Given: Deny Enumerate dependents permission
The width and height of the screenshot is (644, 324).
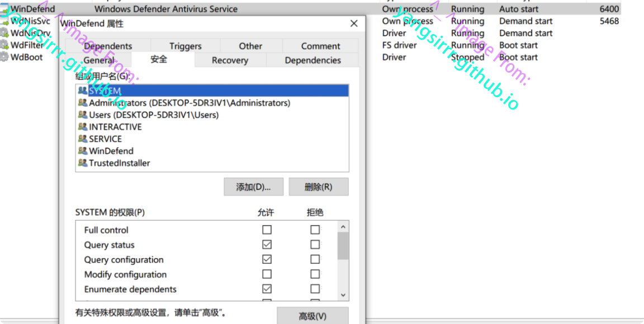Looking at the screenshot, I should pos(315,289).
